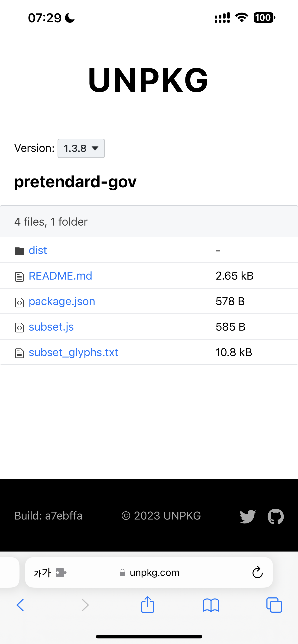Tap the lock icon next to unpkg.com
Viewport: 298px width, 644px height.
pyautogui.click(x=123, y=573)
